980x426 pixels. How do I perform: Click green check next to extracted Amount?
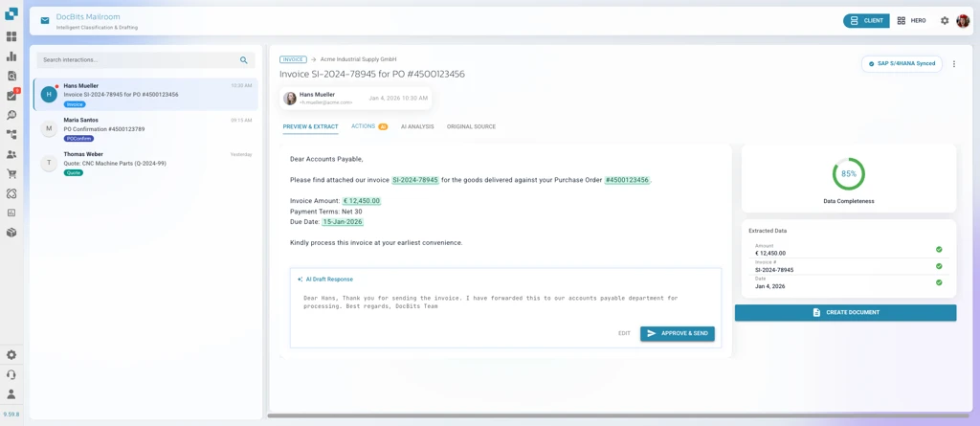coord(939,250)
